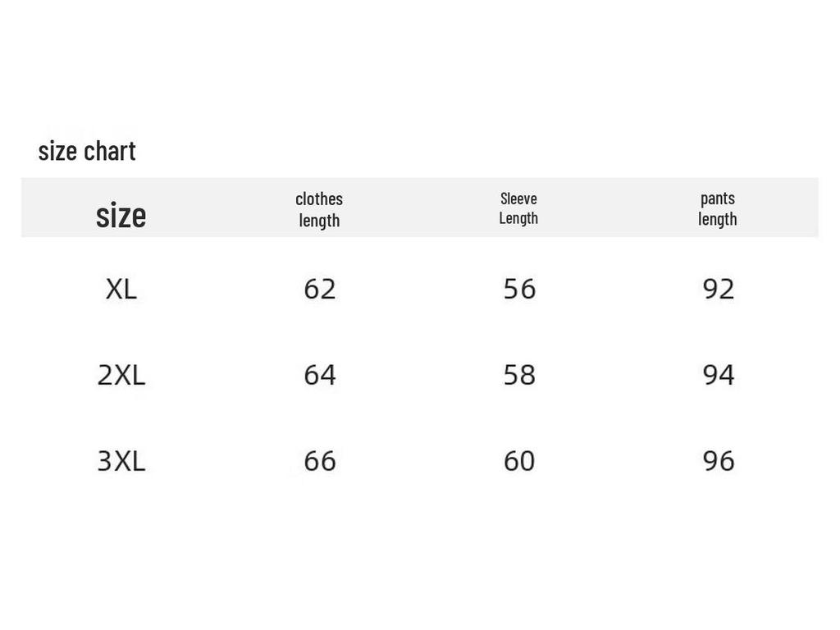Select the 2XL size row label
Screen dimensions: 840x630
121,375
